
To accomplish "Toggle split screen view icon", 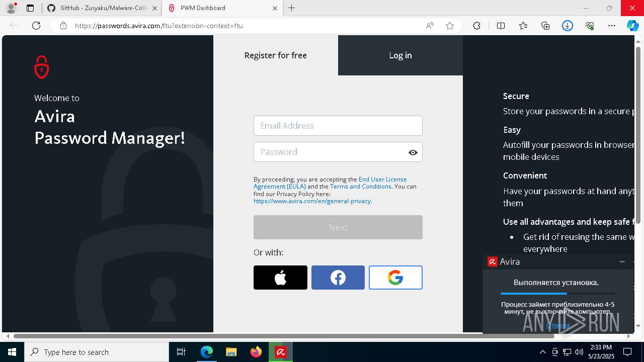I will click(x=501, y=26).
